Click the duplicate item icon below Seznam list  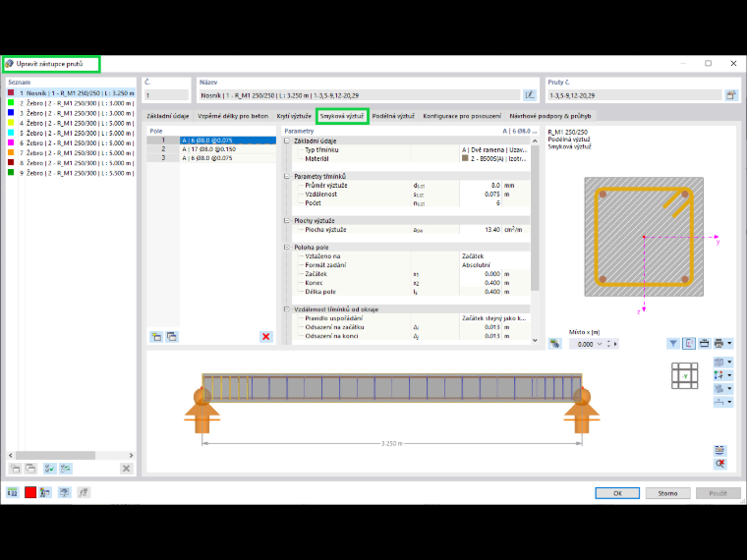[x=30, y=469]
